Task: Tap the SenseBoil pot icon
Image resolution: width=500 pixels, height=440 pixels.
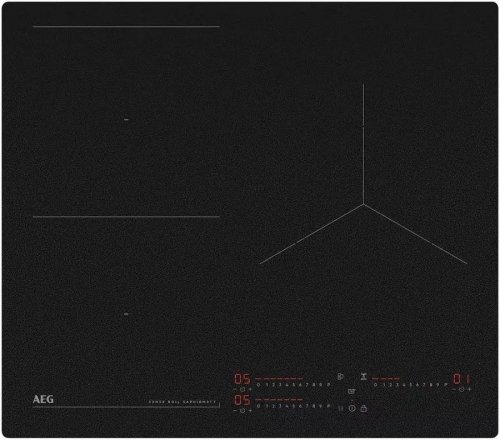Action: (352, 391)
